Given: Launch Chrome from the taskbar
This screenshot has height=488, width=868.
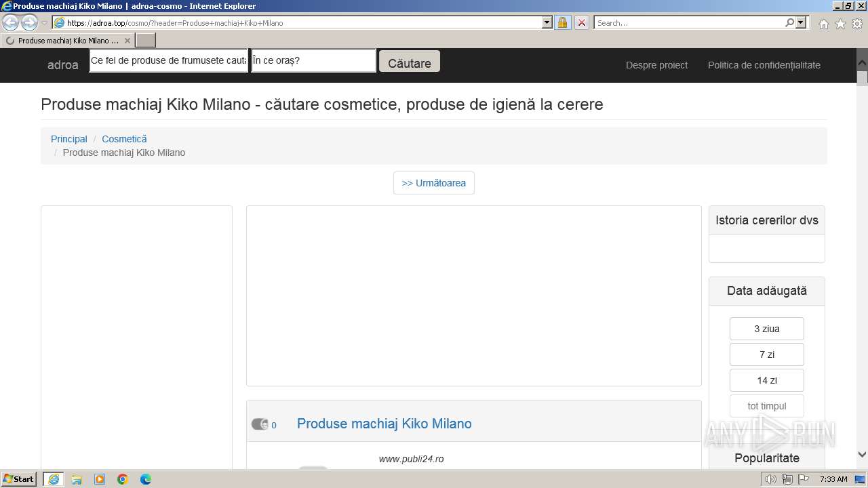Looking at the screenshot, I should tap(123, 479).
